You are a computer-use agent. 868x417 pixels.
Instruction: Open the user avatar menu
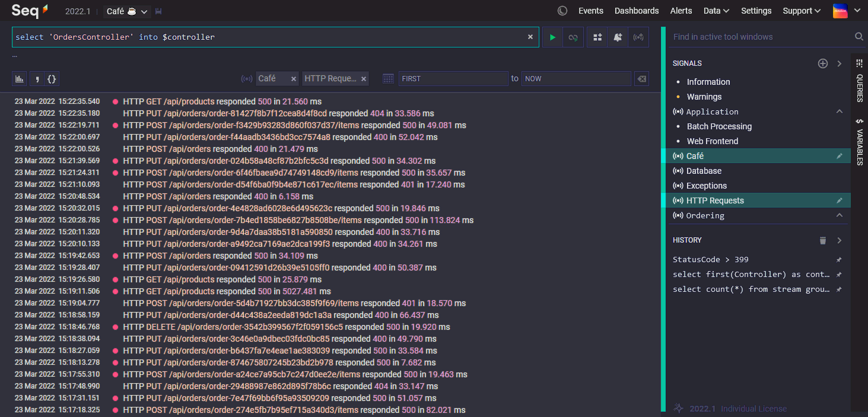tap(840, 11)
